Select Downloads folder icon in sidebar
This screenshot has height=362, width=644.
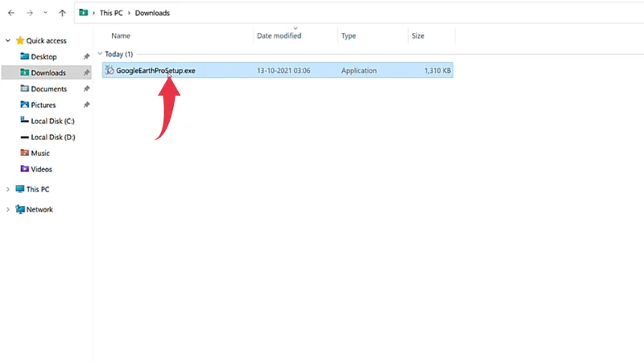[x=24, y=72]
